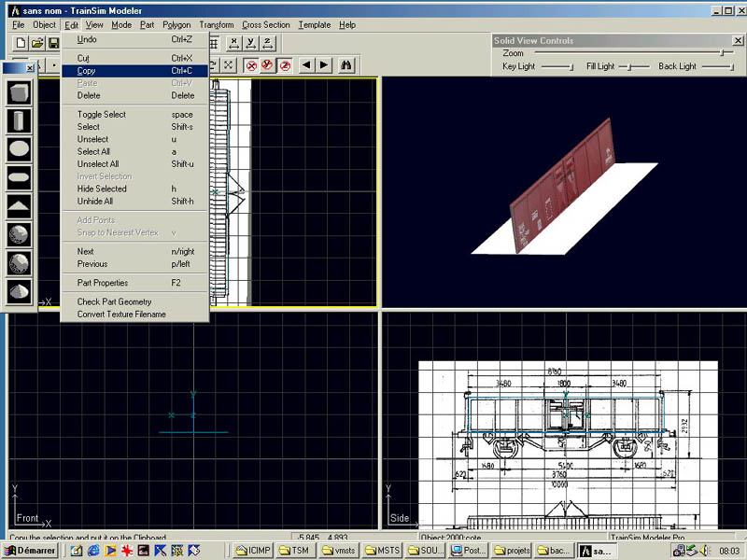
Task: Toggle the red Z axis lock icon
Action: [x=285, y=65]
